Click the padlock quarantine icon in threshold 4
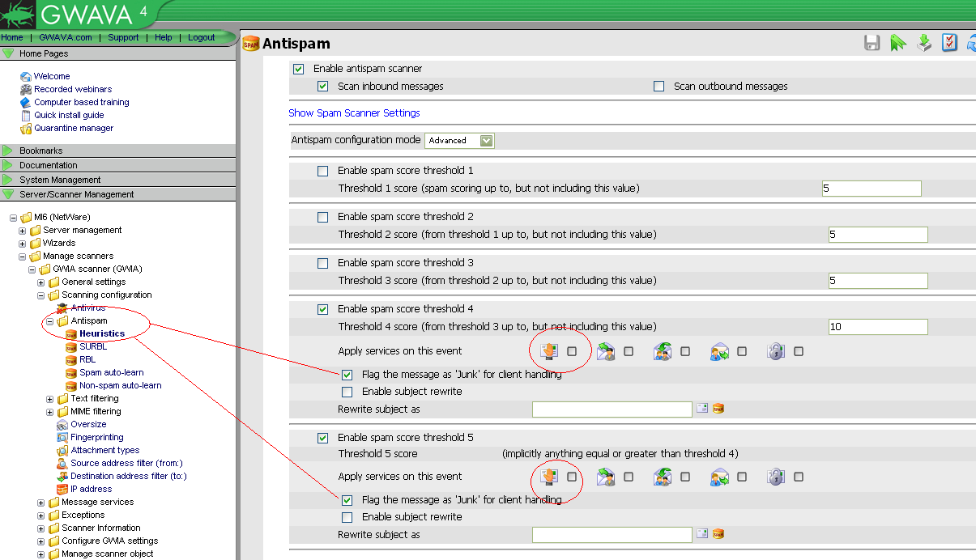 [777, 351]
